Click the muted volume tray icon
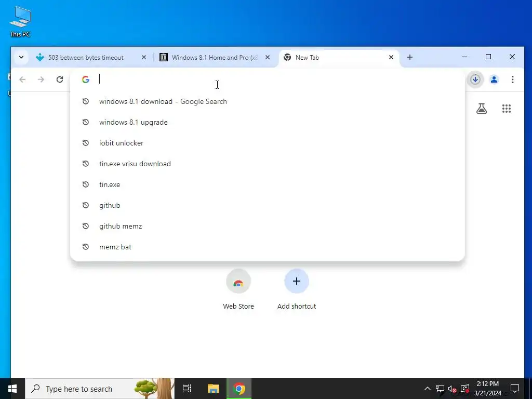532x399 pixels. coord(452,389)
